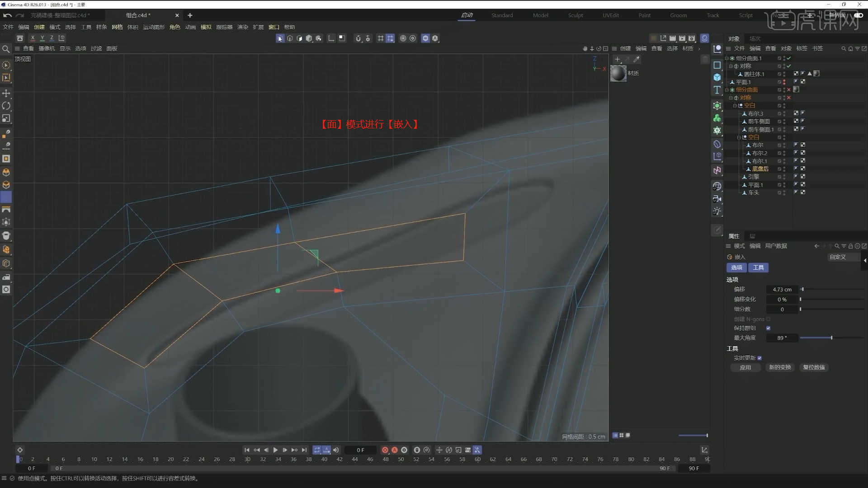
Task: Toggle the 保持群组 checkbox
Action: 768,328
